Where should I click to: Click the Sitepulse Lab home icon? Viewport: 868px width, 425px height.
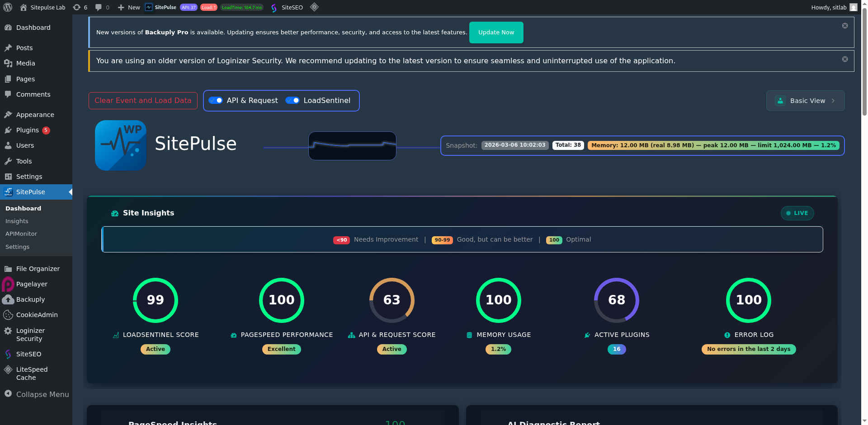click(24, 7)
